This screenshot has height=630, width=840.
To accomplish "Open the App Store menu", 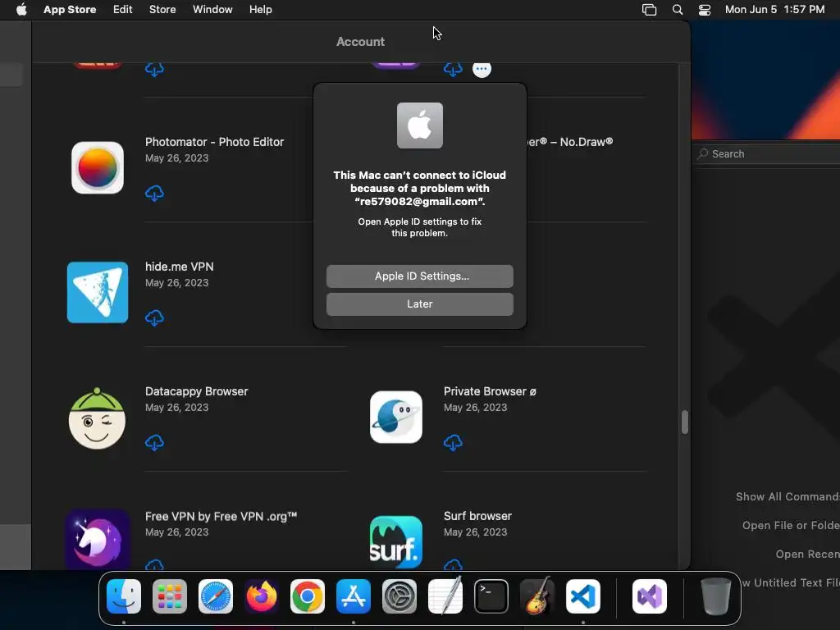I will [x=70, y=10].
